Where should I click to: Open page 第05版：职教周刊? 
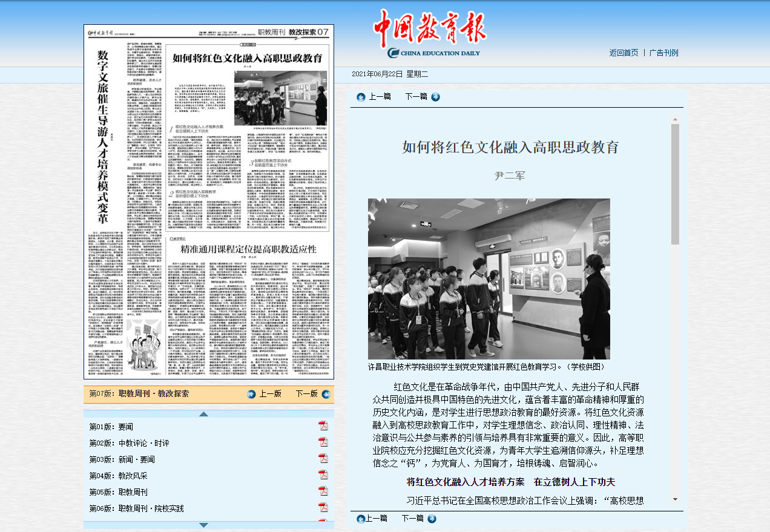(119, 492)
